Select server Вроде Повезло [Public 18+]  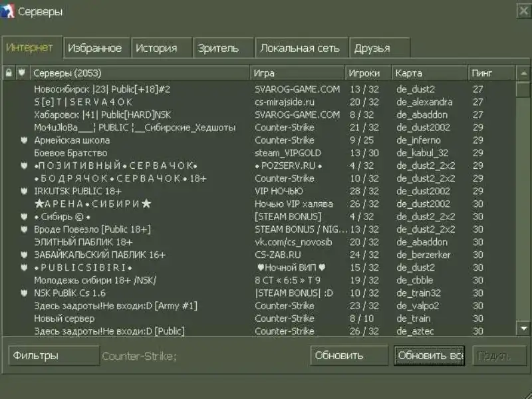point(259,229)
